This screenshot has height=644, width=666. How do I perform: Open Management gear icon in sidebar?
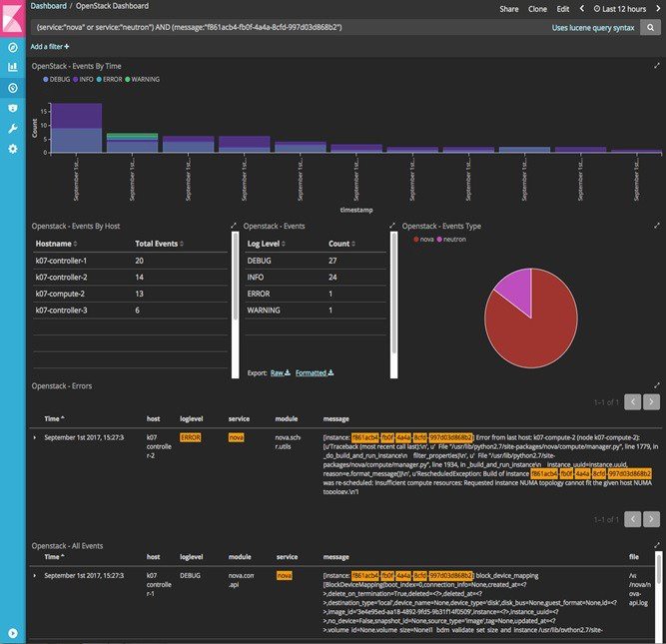13,149
